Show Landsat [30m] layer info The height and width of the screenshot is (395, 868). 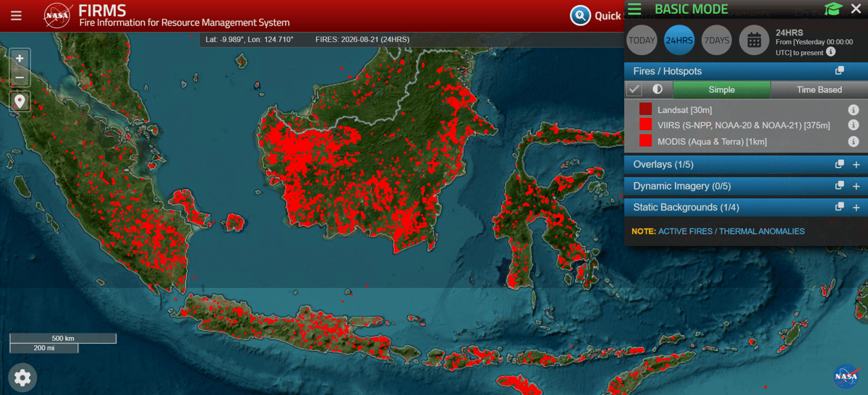tap(853, 110)
